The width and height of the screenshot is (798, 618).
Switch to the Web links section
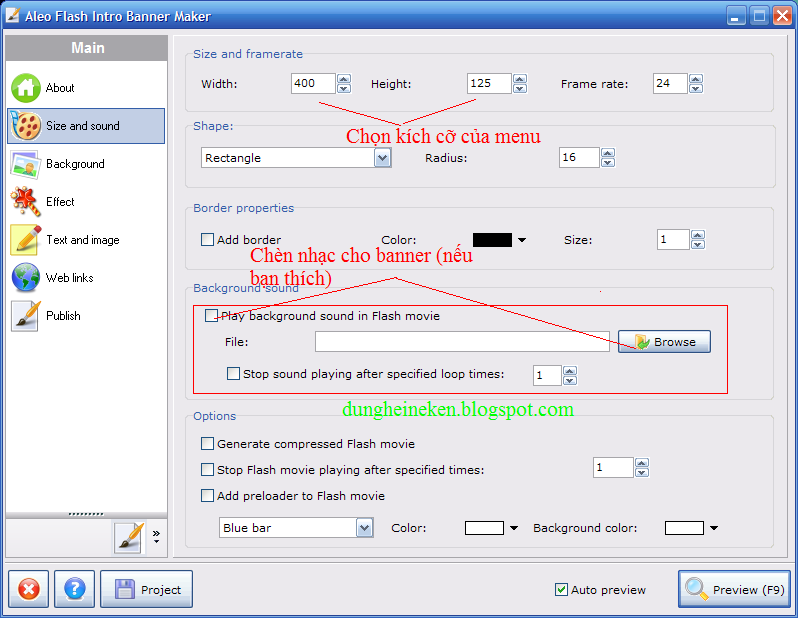pyautogui.click(x=70, y=277)
